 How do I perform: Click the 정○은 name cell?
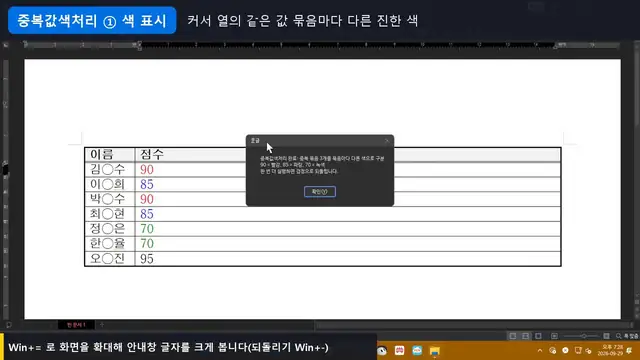tap(110, 229)
